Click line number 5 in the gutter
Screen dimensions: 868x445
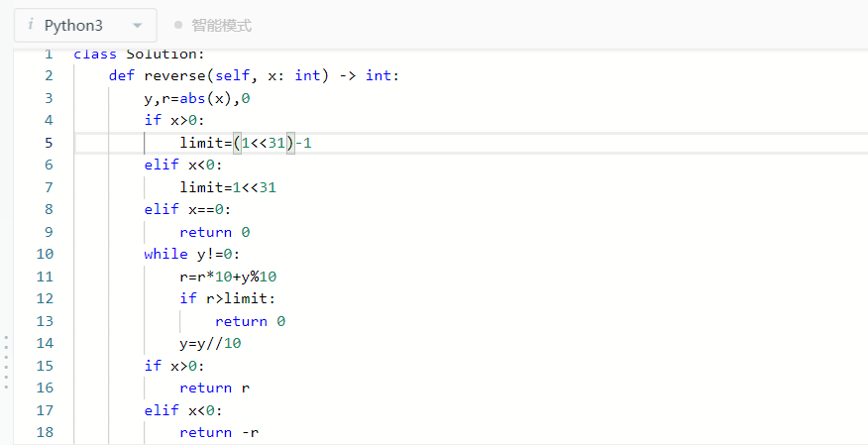tap(49, 143)
